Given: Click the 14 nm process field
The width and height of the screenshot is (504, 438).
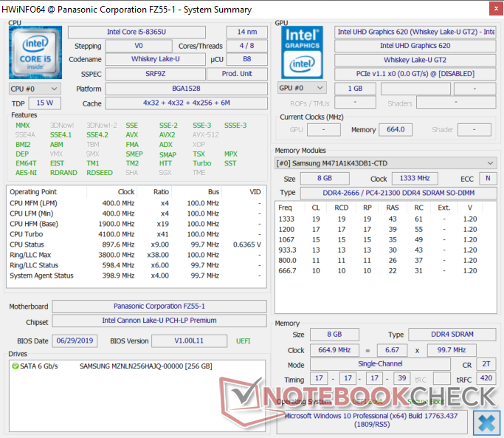Looking at the screenshot, I should 247,32.
